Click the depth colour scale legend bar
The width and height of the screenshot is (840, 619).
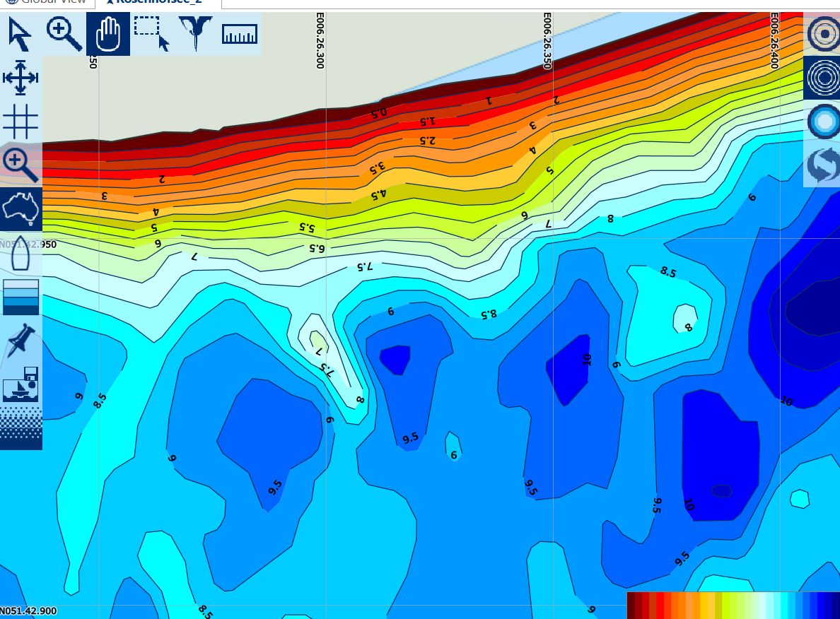click(733, 606)
